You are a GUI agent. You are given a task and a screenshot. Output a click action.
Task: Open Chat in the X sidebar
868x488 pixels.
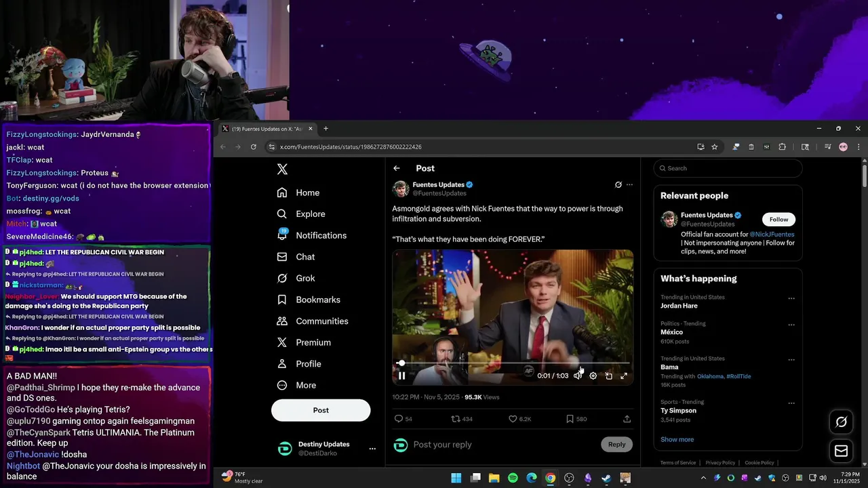pos(296,257)
